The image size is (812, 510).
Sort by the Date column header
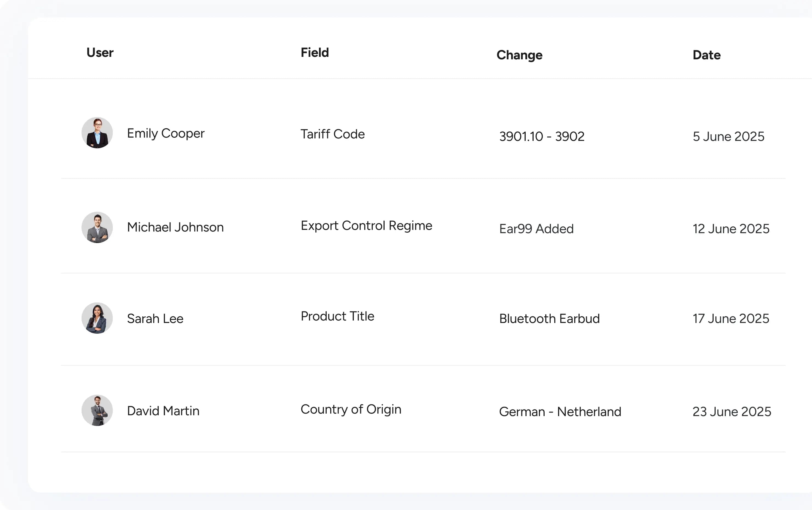(706, 55)
